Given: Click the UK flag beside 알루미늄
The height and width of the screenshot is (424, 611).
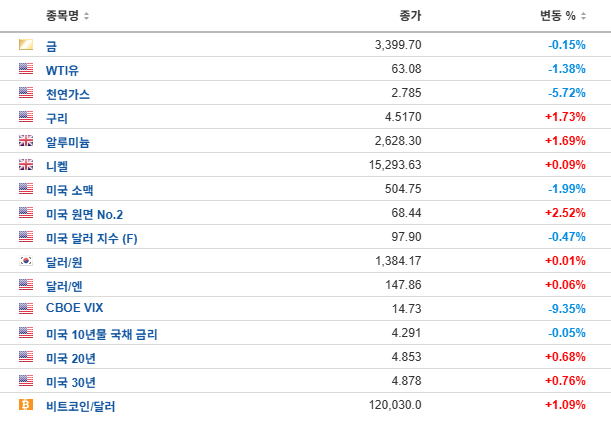Looking at the screenshot, I should (x=26, y=141).
